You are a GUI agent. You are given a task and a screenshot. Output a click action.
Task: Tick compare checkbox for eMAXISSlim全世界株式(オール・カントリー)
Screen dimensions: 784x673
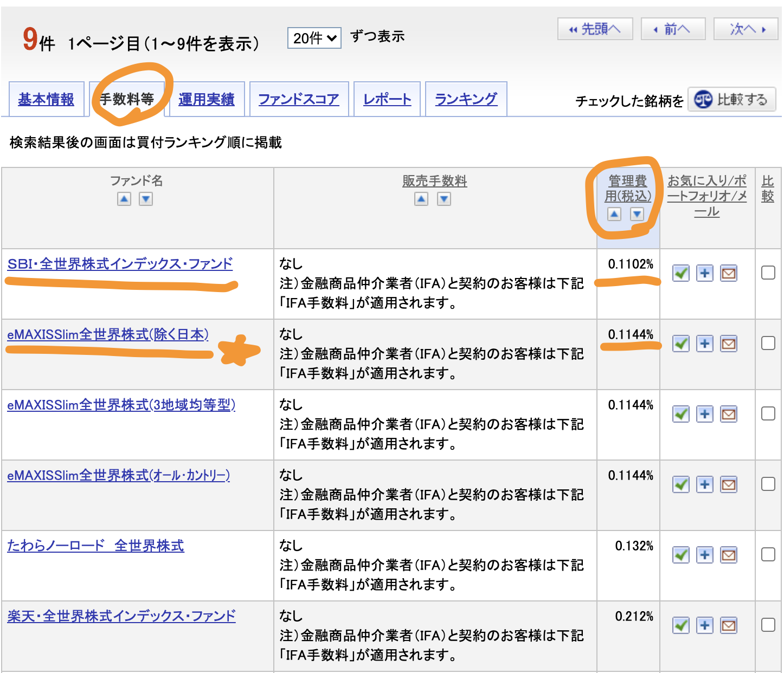click(x=768, y=484)
